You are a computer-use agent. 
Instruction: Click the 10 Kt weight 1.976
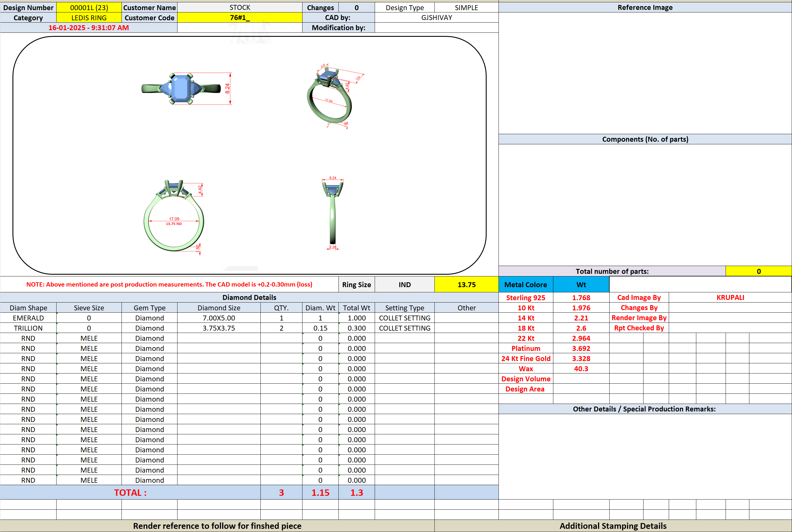tap(581, 308)
